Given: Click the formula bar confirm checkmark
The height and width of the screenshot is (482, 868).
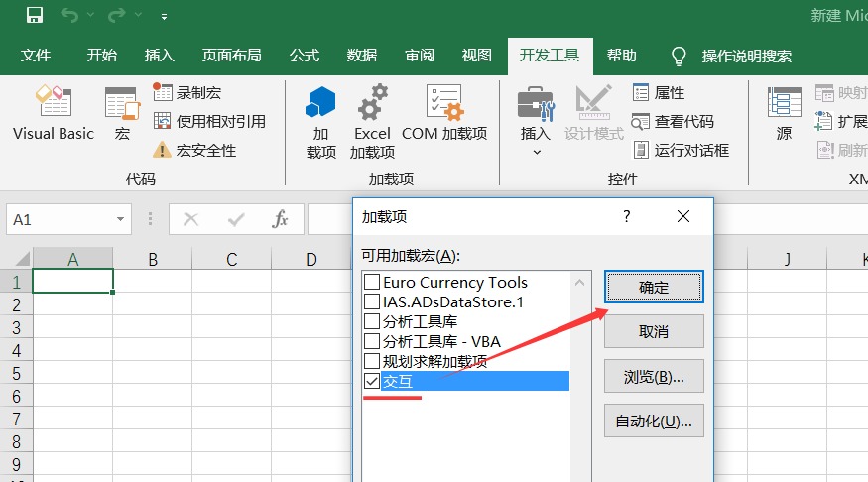Looking at the screenshot, I should pyautogui.click(x=236, y=220).
